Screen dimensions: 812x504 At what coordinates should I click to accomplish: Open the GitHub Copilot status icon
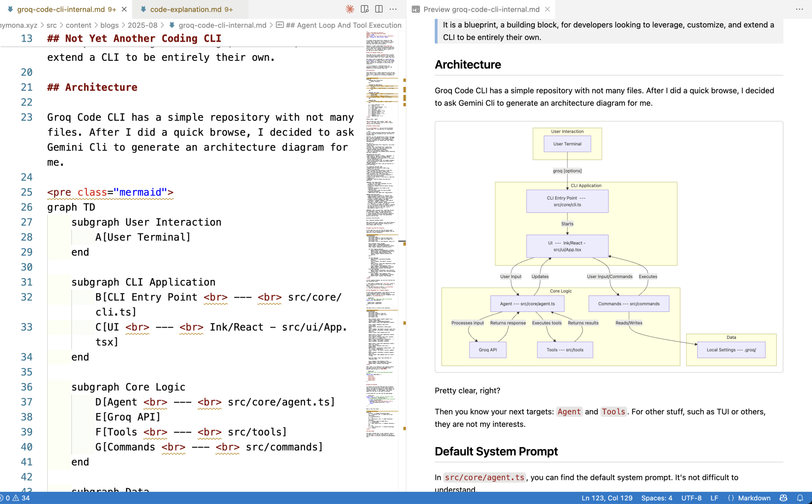(x=784, y=498)
